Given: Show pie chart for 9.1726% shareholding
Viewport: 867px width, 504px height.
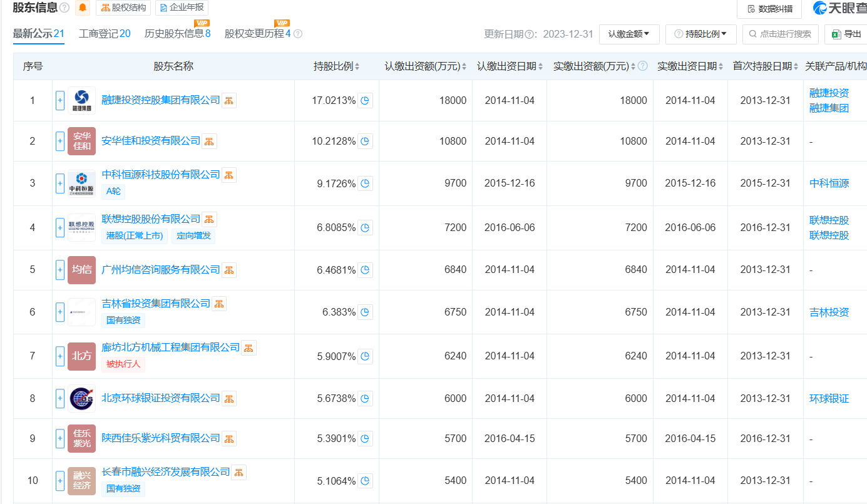Looking at the screenshot, I should click(x=365, y=183).
